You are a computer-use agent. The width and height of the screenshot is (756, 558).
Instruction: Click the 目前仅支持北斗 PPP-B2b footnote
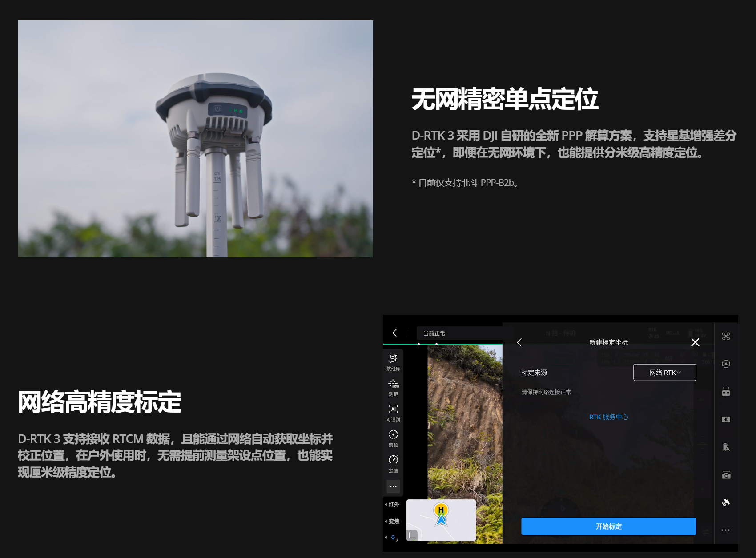click(x=465, y=183)
